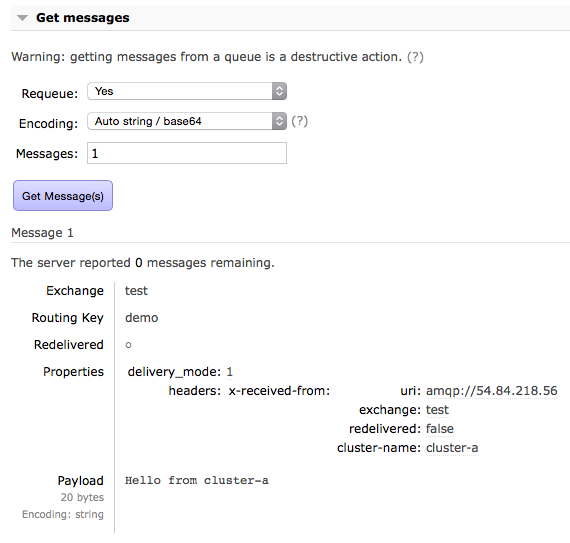Click the Encoding: string label under Payload

tap(63, 514)
